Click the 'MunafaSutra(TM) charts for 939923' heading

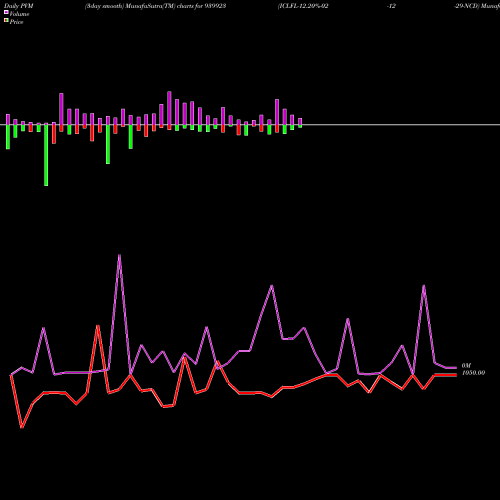[x=176, y=6]
